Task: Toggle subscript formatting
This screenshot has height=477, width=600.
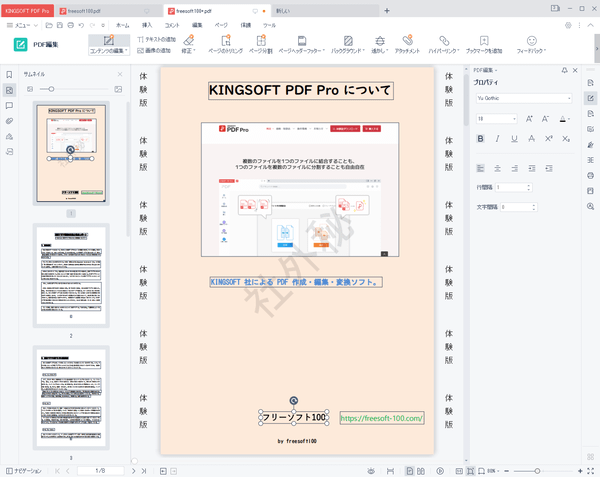Action: 566,139
